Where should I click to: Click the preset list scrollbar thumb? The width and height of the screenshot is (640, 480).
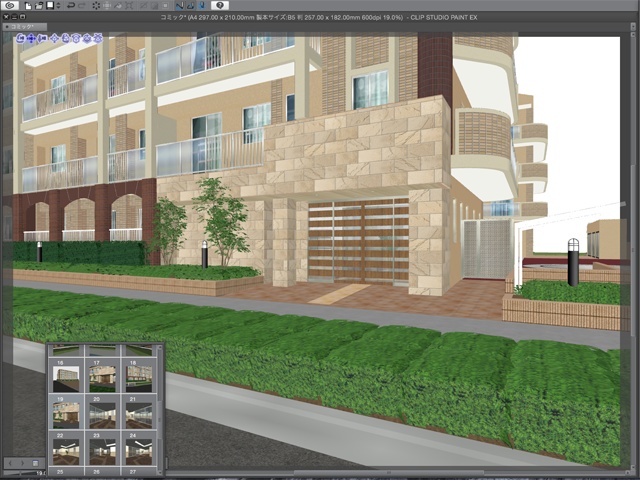(x=160, y=420)
